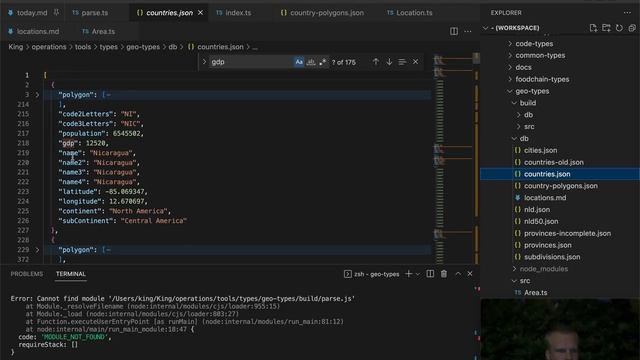The height and width of the screenshot is (360, 640).
Task: Go to next match arrow
Action: pyautogui.click(x=389, y=62)
